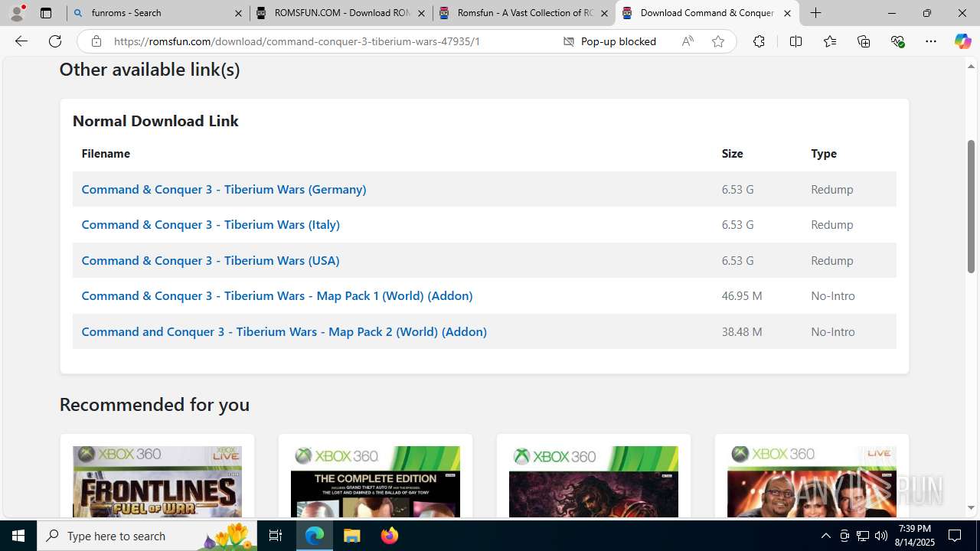980x551 pixels.
Task: Click the scrollbar down arrow
Action: (971, 507)
